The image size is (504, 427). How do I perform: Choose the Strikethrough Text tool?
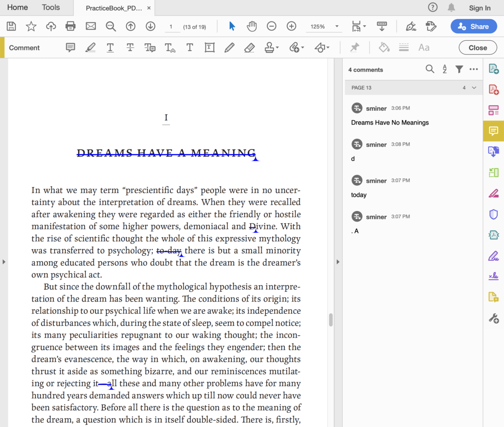coord(130,47)
